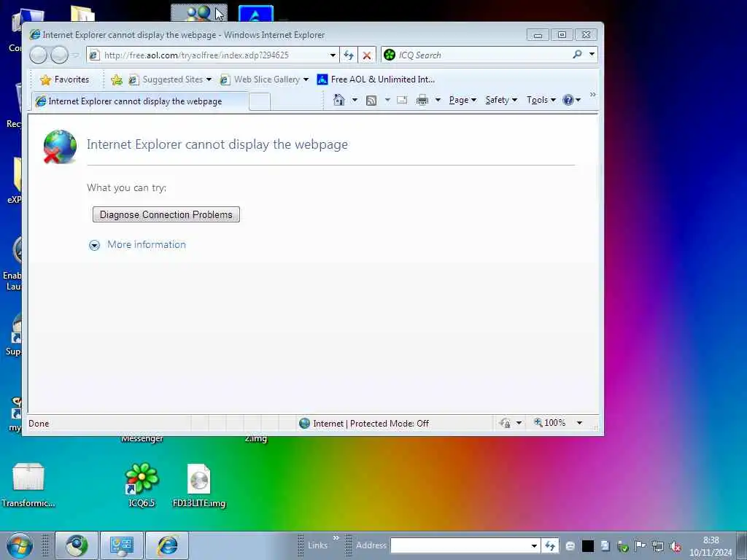Open the address bar URL history dropdown

coord(333,55)
